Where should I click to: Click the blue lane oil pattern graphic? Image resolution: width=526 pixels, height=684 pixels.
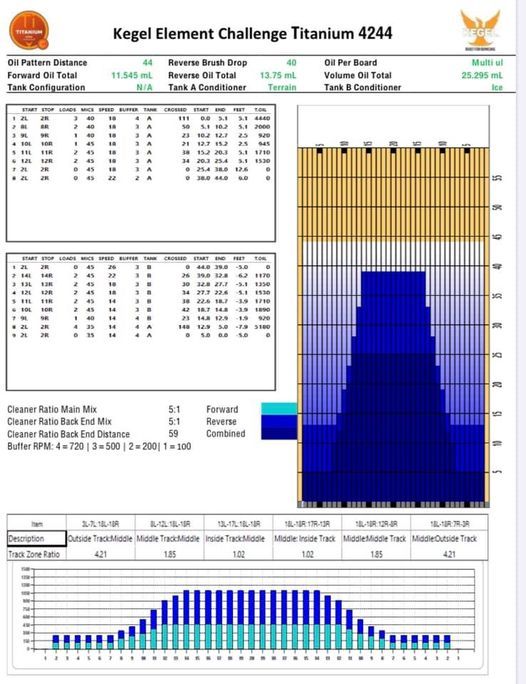coord(393,327)
